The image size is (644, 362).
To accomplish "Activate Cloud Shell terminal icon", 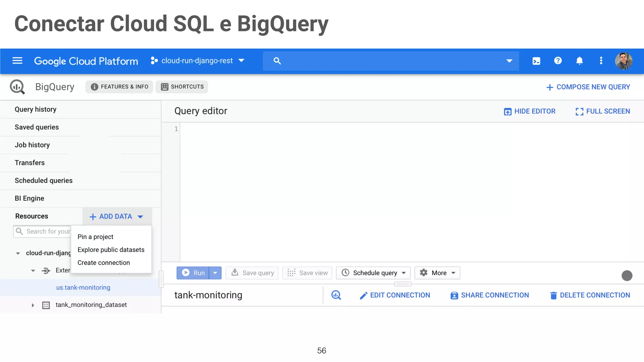I will pos(536,61).
